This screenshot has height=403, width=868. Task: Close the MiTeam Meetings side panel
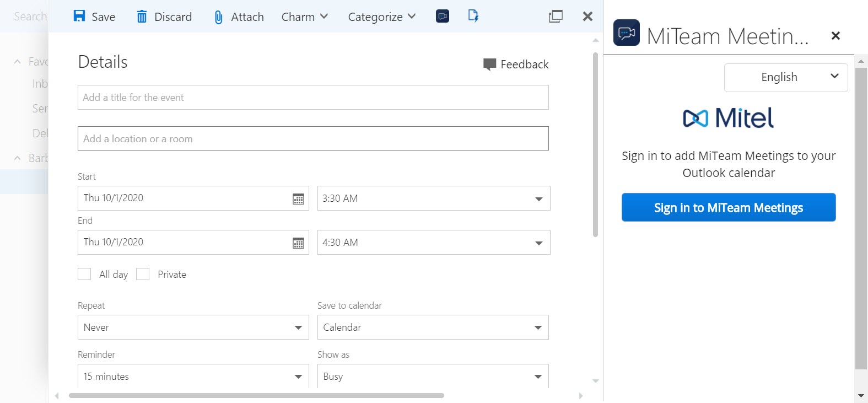pos(835,36)
